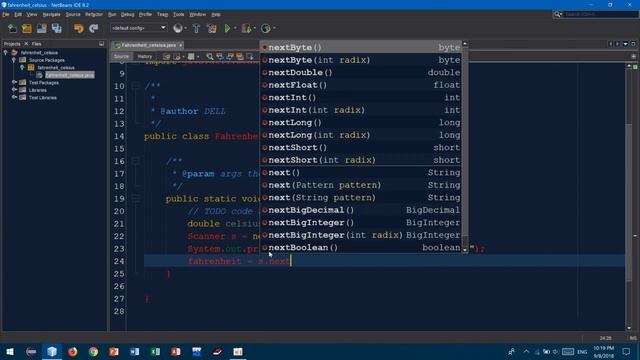Close the Fahrenheit_celsius.java editor tab

[x=180, y=45]
